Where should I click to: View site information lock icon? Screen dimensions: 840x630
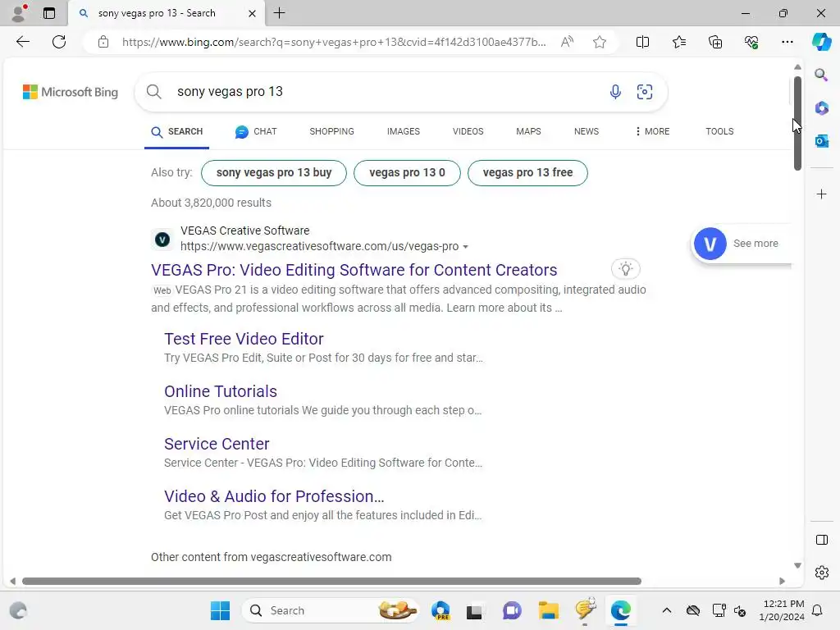tap(103, 42)
